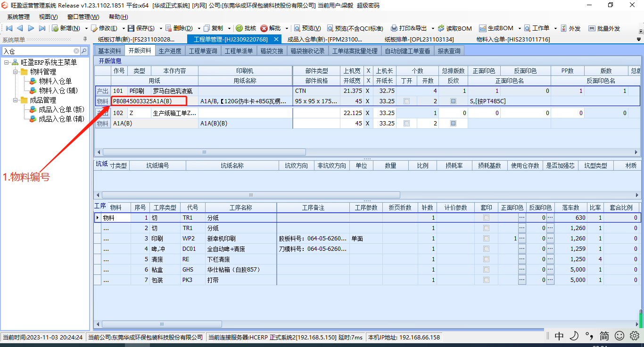Click the menu search magnifier icon

point(84,51)
